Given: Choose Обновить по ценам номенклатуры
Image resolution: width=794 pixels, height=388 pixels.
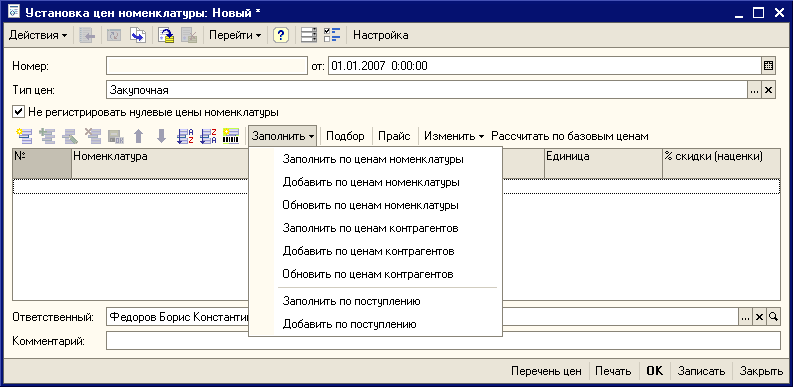Looking at the screenshot, I should coord(375,206).
